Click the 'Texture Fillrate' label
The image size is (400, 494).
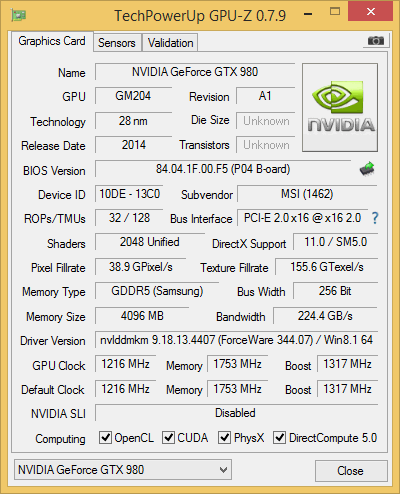coord(234,268)
